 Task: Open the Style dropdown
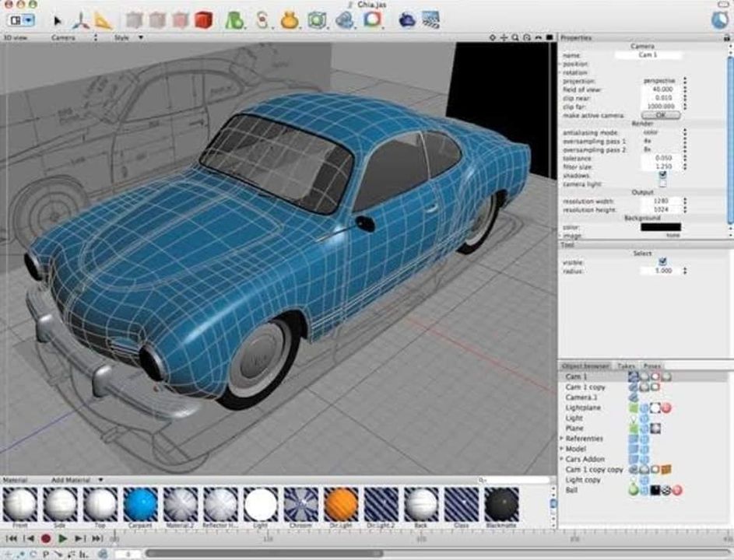click(128, 37)
